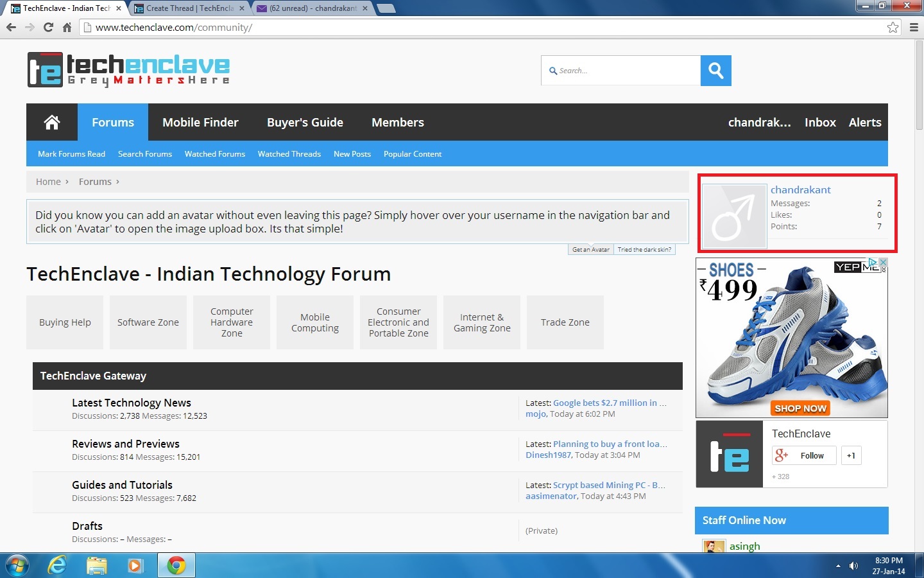Bookmark this page with the star icon
Image resolution: width=924 pixels, height=578 pixels.
point(893,27)
